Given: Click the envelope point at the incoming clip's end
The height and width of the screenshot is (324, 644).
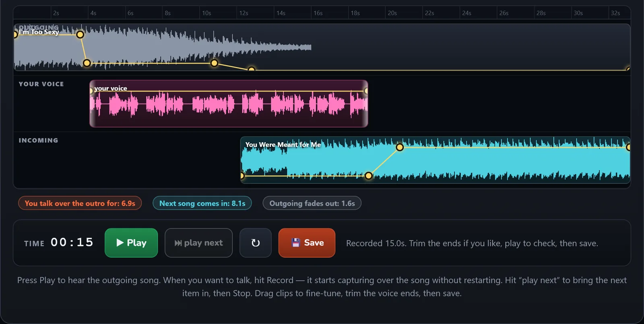Looking at the screenshot, I should [x=628, y=147].
